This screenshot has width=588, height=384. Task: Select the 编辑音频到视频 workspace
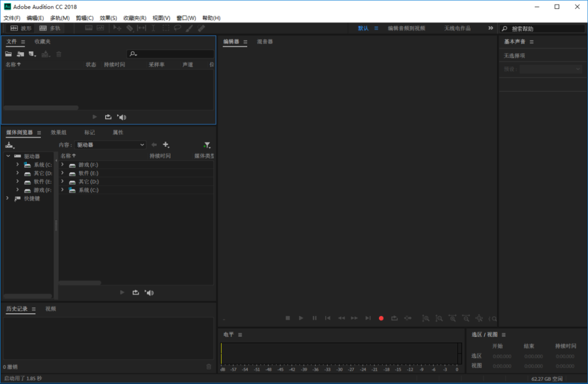click(406, 28)
